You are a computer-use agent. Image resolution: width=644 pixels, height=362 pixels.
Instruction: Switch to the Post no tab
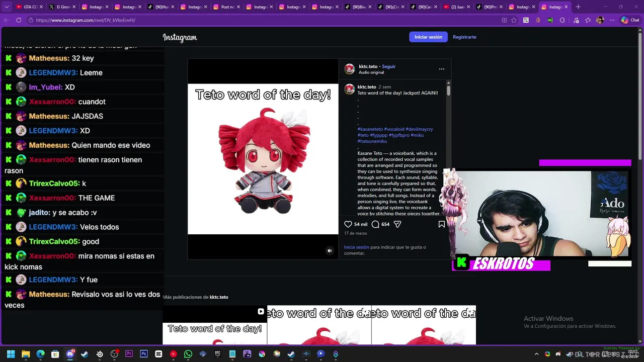point(226,7)
